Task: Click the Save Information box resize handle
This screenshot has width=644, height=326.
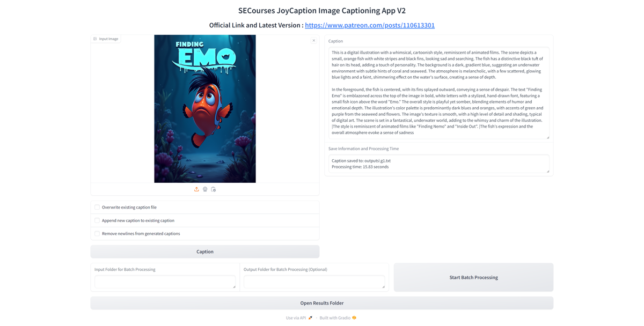Action: (548, 171)
